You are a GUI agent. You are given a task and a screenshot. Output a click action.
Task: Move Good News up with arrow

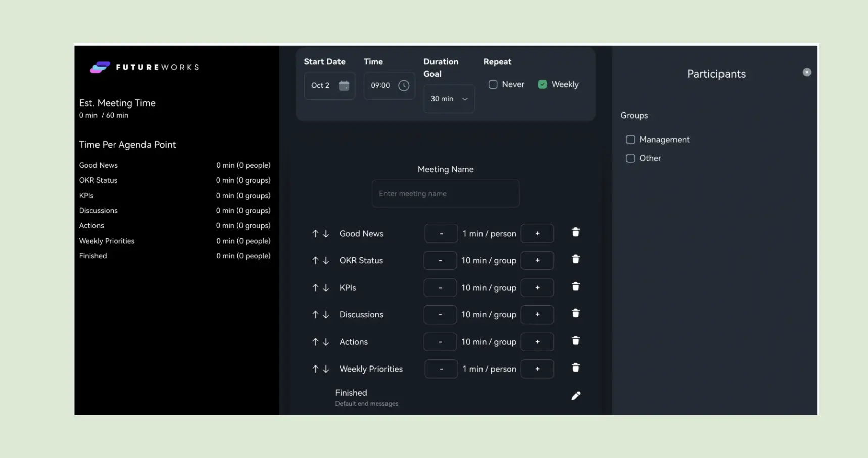[315, 234]
